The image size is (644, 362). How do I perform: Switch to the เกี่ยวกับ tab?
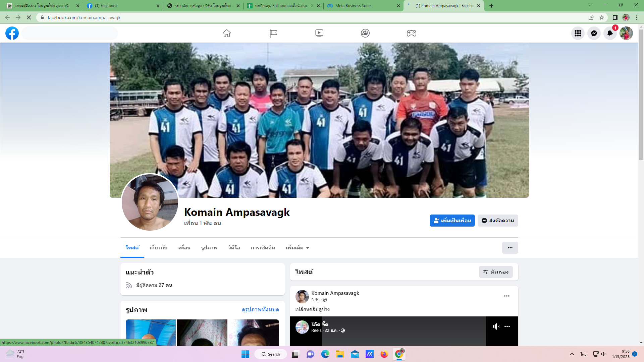(158, 248)
